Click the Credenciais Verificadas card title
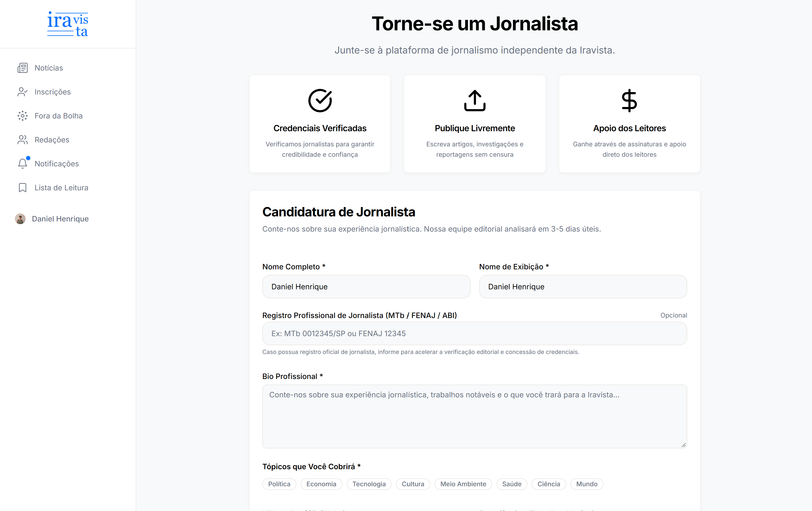The height and width of the screenshot is (511, 812). tap(320, 128)
